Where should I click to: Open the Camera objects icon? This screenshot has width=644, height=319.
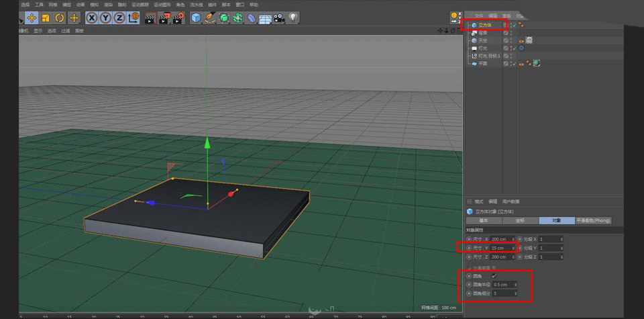pyautogui.click(x=278, y=18)
